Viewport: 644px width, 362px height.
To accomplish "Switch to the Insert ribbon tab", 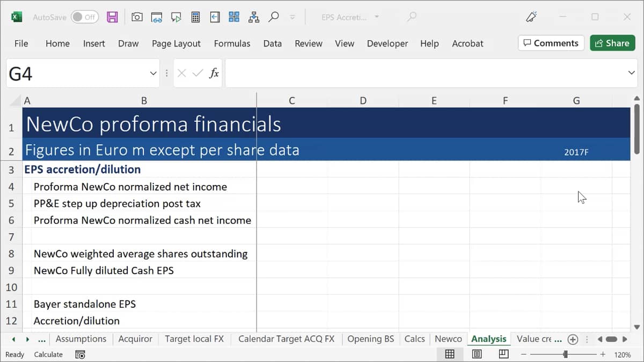I will click(x=94, y=43).
